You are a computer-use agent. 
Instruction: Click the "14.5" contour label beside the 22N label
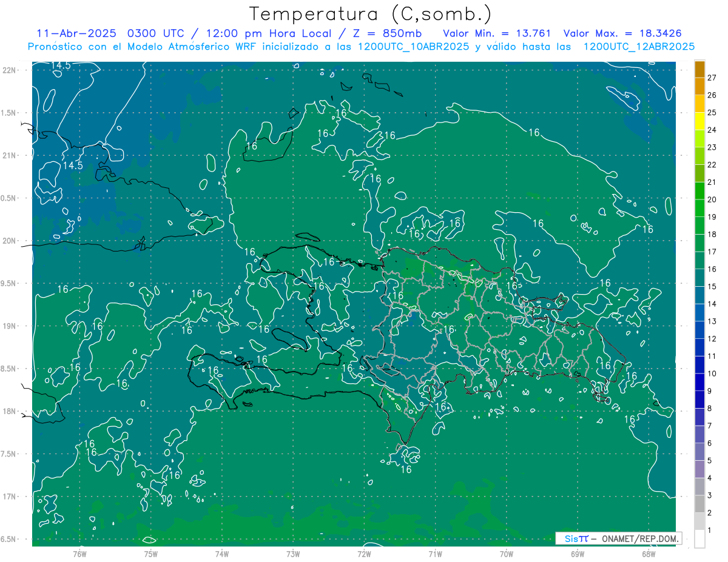point(61,65)
